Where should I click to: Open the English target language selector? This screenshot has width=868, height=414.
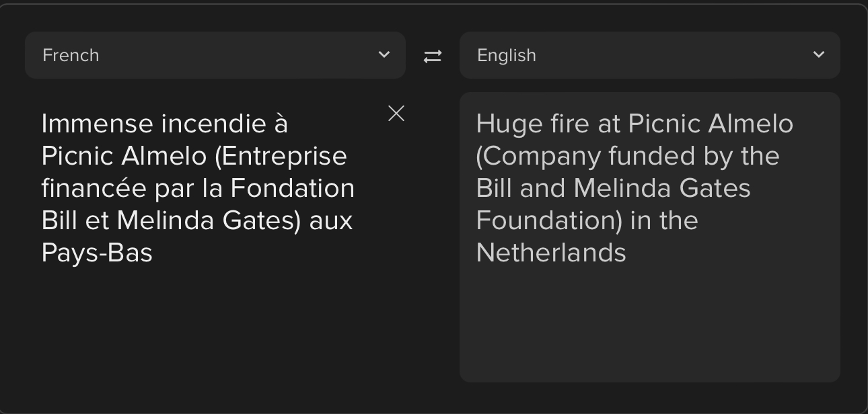[x=650, y=55]
